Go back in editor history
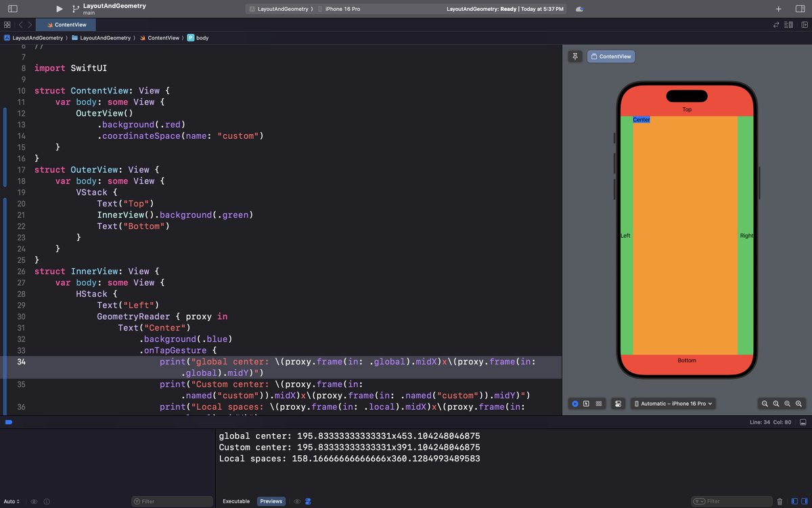 click(x=20, y=24)
